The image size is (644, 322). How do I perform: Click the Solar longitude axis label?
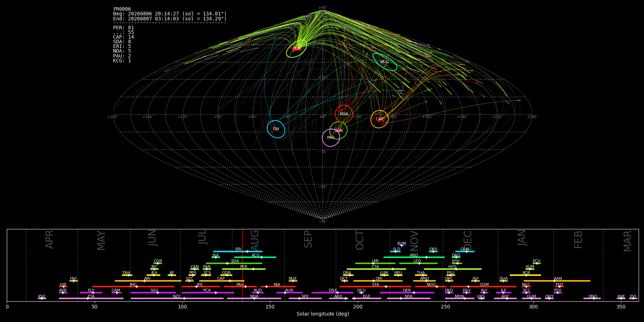pos(323,314)
